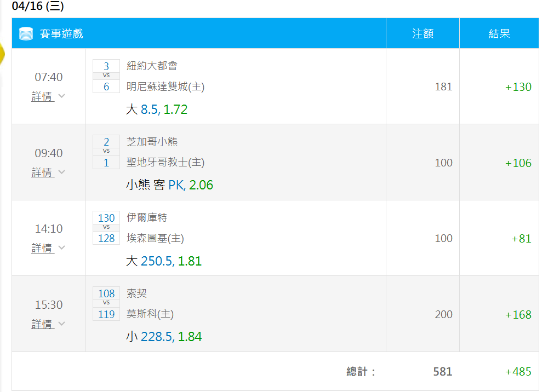
Task: Select the 索契 team name
Action: point(136,293)
